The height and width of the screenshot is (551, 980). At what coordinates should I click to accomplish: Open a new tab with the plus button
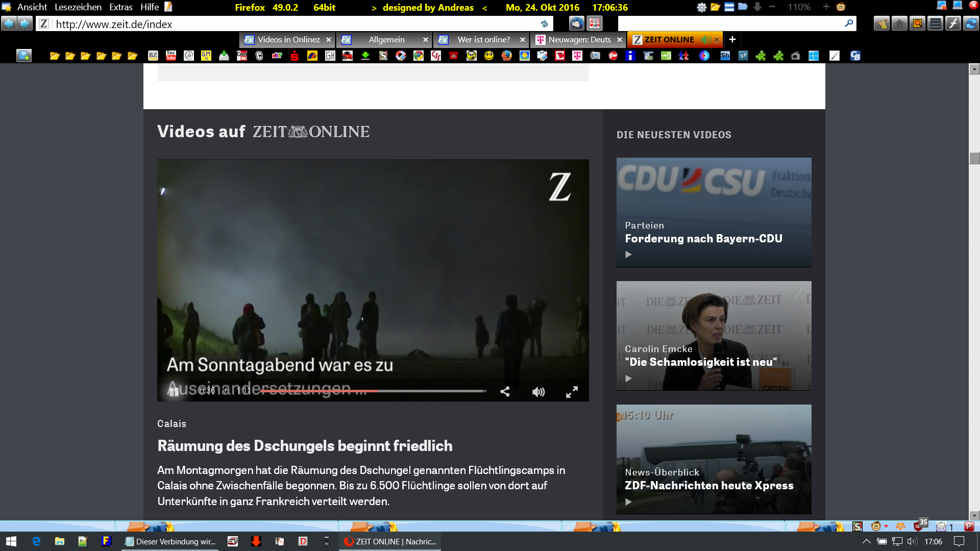point(732,40)
